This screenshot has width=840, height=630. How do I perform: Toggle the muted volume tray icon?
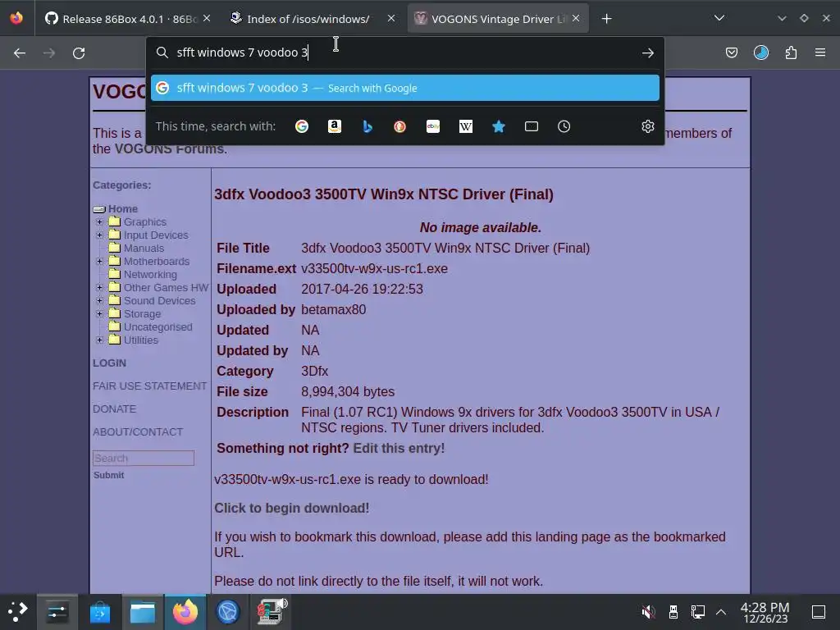click(x=648, y=611)
